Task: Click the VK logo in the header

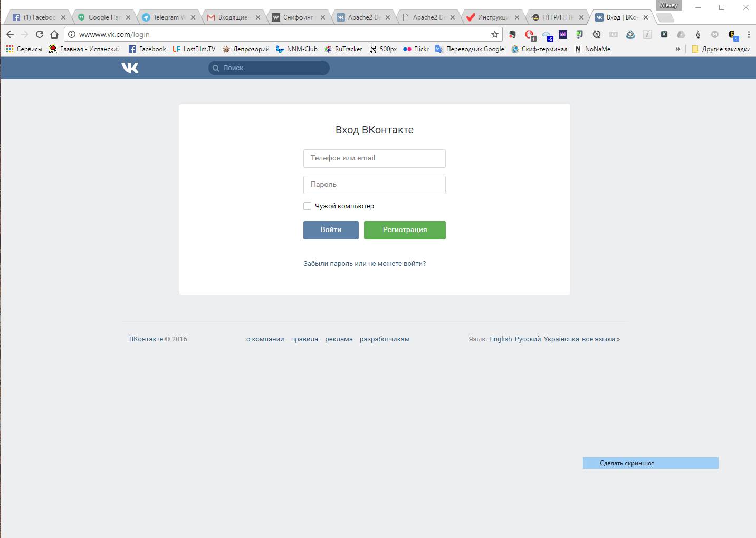Action: coord(130,68)
